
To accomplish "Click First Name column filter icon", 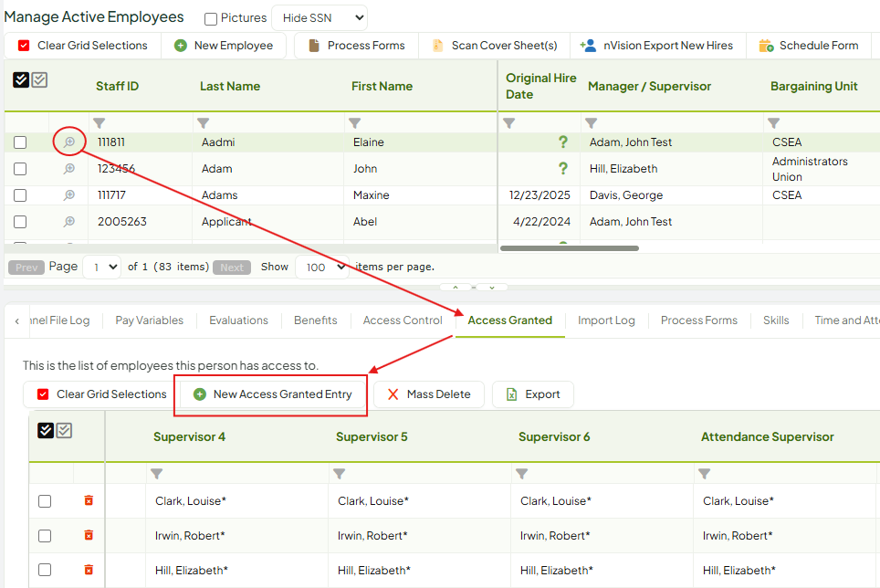I will [x=355, y=123].
